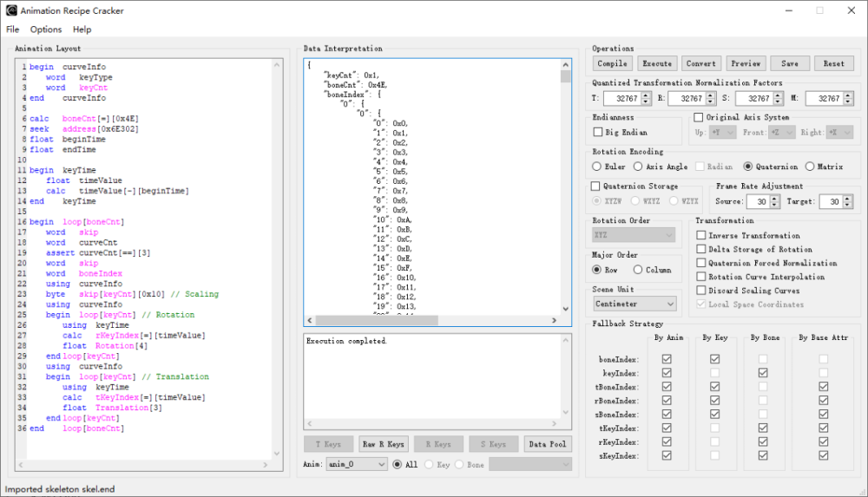Choose Column major order
This screenshot has height=497, width=868.
638,270
